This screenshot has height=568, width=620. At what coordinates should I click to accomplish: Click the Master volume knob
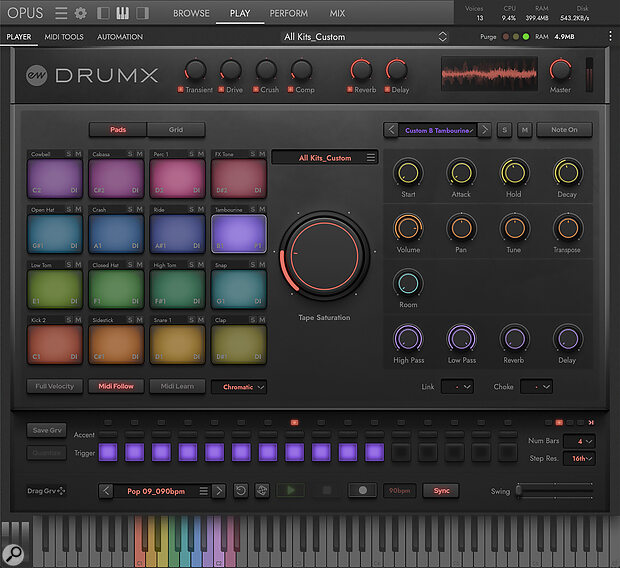point(560,70)
